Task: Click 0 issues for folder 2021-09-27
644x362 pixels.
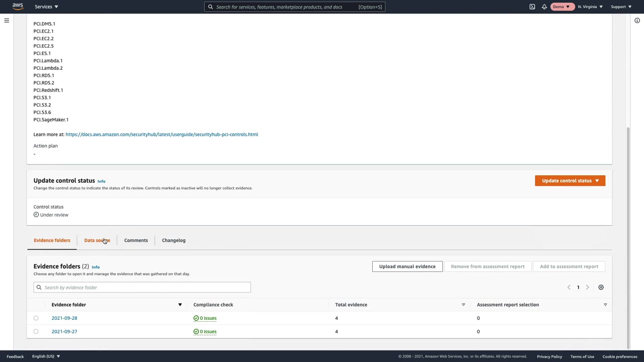Action: coord(205,332)
